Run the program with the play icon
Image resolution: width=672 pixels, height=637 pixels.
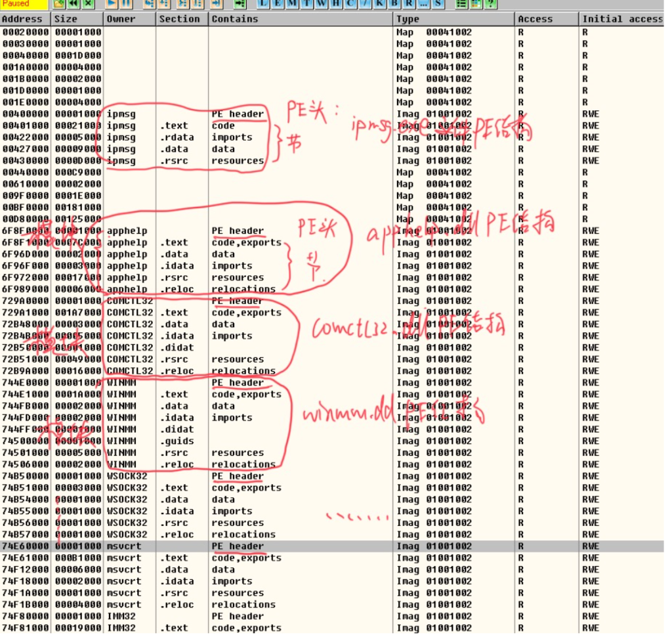pos(112,4)
